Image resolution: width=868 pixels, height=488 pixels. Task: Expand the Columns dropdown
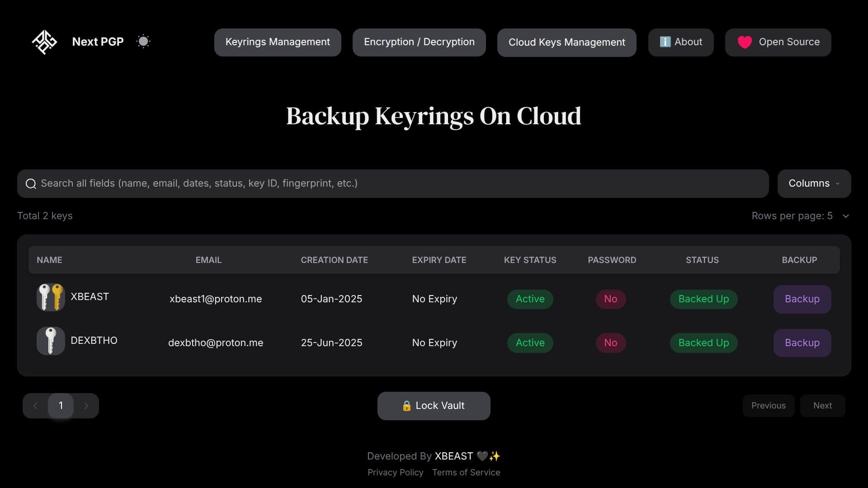(814, 183)
